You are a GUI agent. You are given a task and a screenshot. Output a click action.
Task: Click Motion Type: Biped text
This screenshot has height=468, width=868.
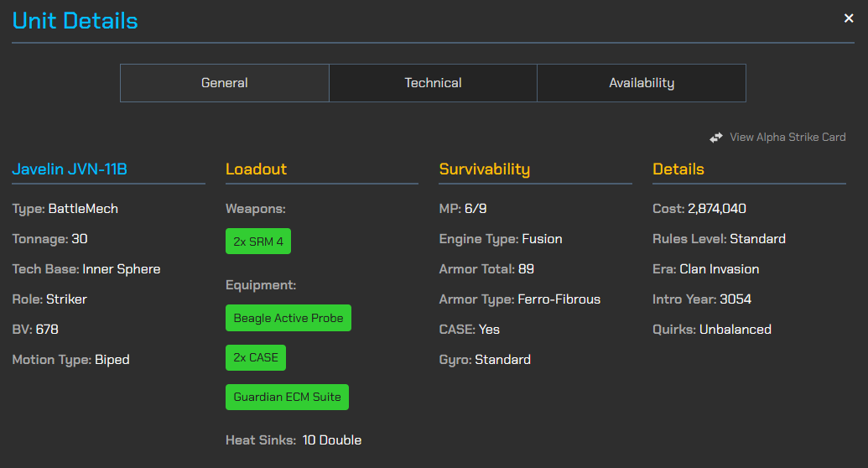tap(70, 360)
